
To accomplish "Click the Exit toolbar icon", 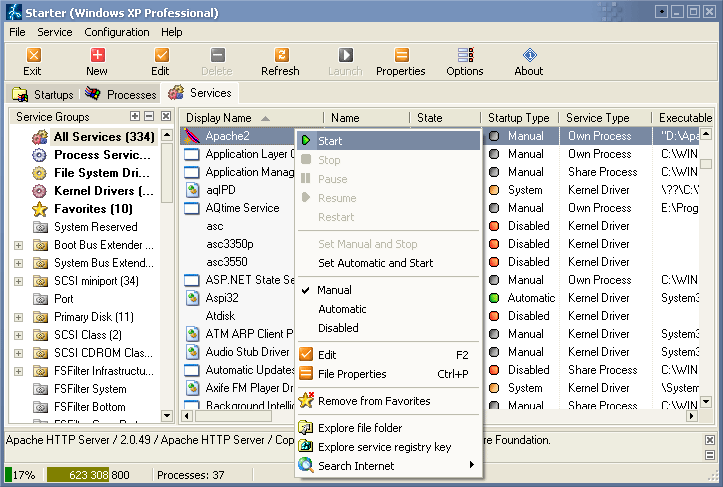I will click(x=33, y=62).
